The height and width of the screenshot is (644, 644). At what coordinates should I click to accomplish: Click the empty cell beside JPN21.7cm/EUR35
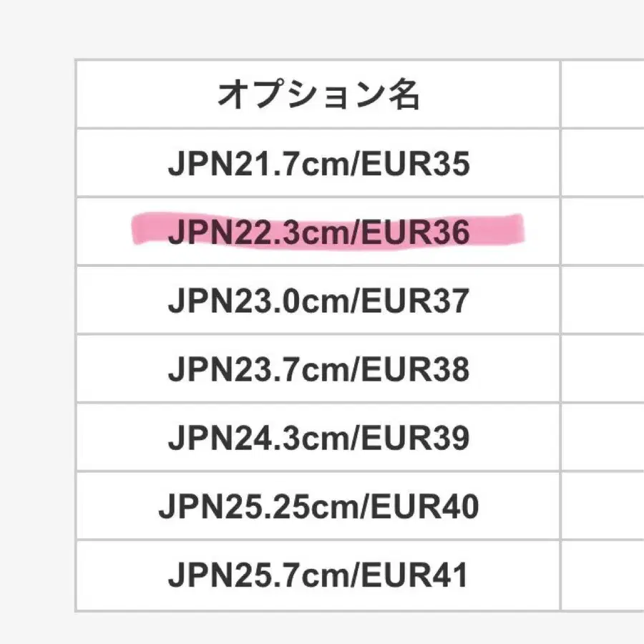[x=602, y=164]
